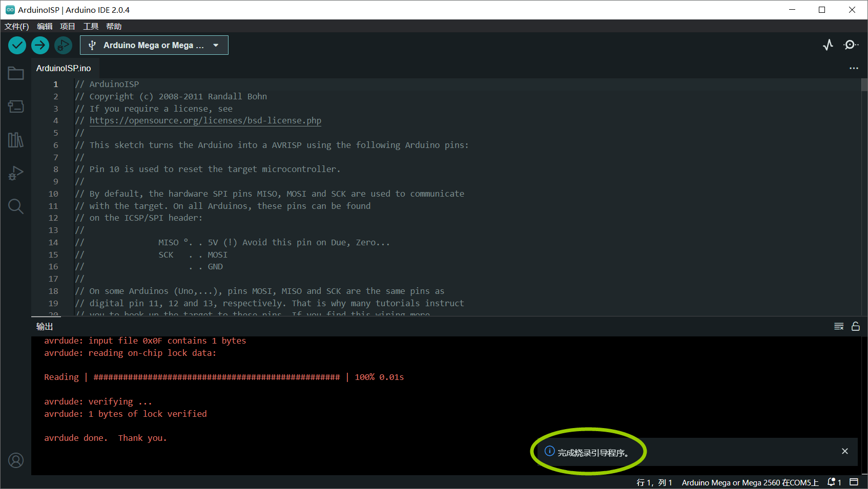Viewport: 868px width, 489px height.
Task: Click the 'On some Arduinos (Uno,...)' line
Action: point(260,291)
